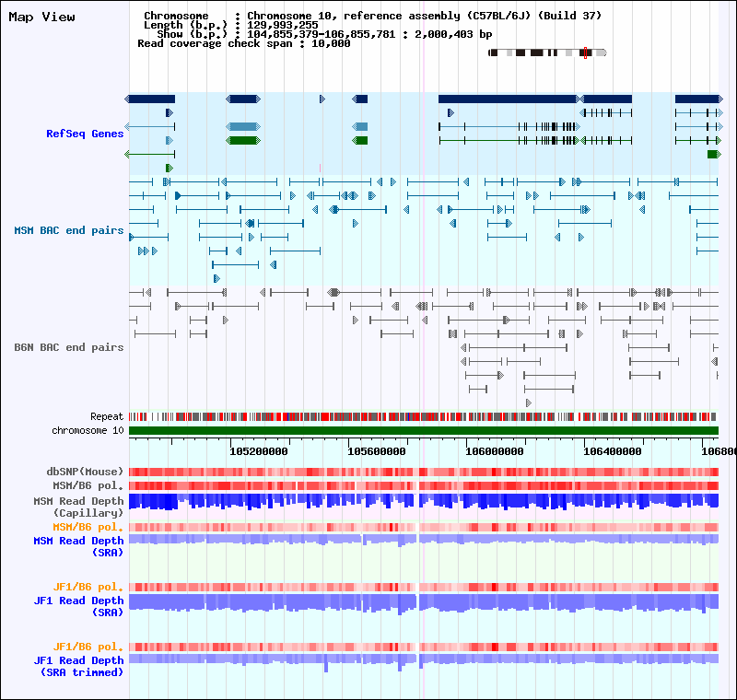Screen dimensions: 737x700
Task: Click the red position marker on the ideogram
Action: tap(585, 52)
